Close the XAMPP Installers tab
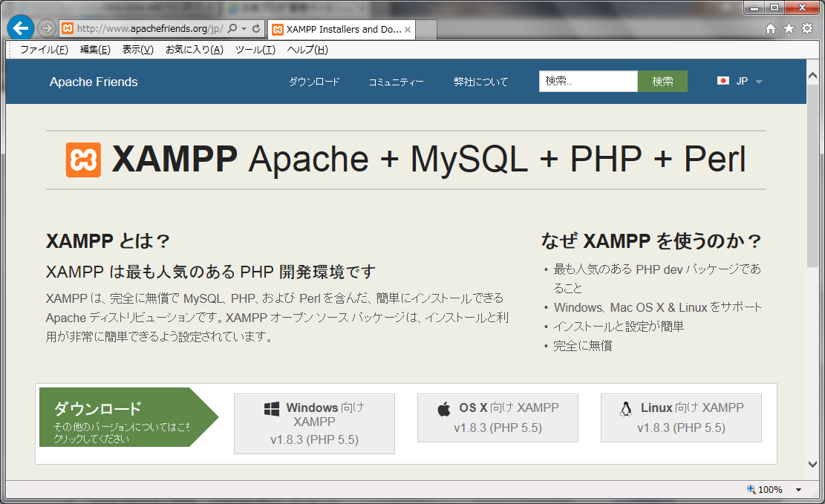 click(408, 30)
